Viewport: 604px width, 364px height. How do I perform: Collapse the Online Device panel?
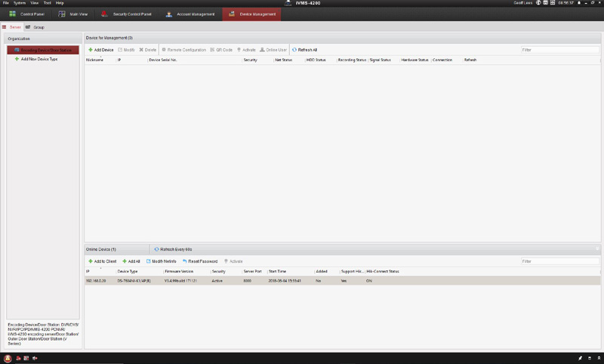(x=597, y=248)
